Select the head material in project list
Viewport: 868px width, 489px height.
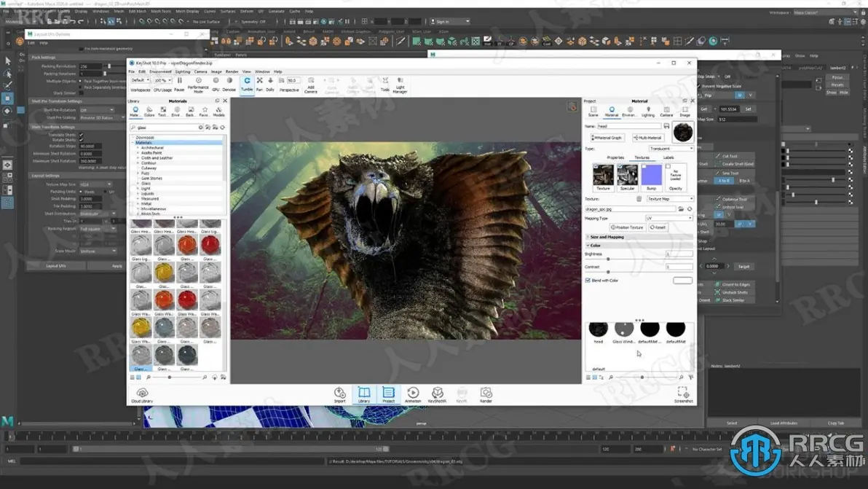(599, 332)
